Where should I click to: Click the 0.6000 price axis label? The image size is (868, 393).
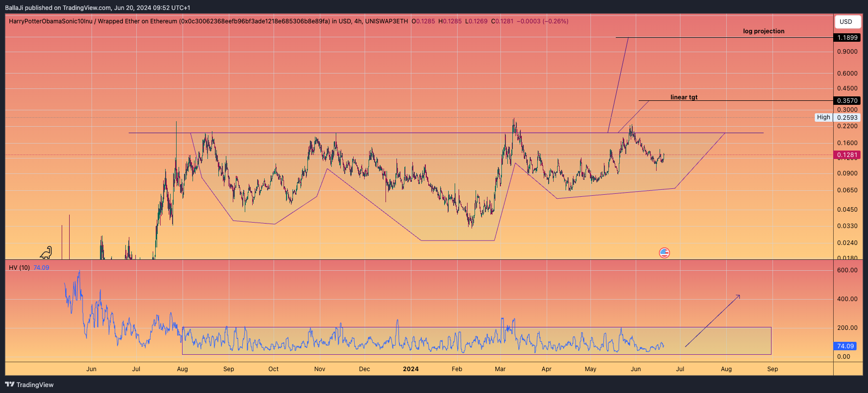[x=847, y=74]
